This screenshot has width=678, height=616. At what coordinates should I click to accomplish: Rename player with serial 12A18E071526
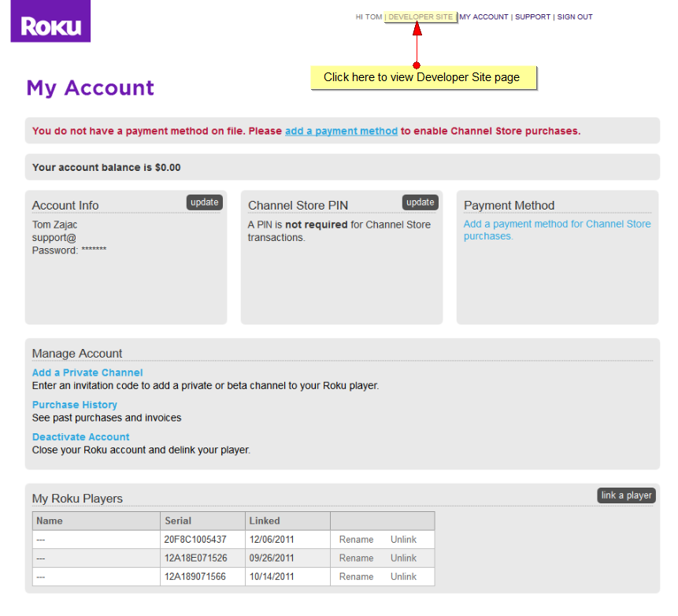point(356,558)
